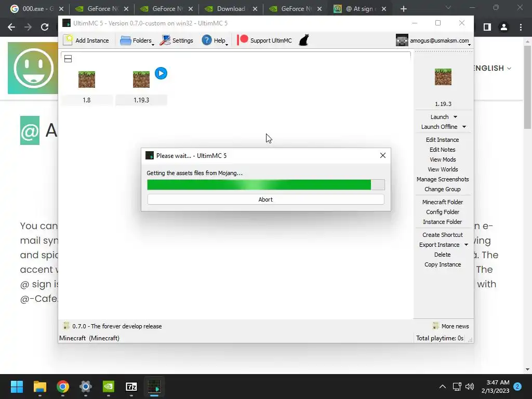The height and width of the screenshot is (399, 532).
Task: Close the Please wait dialog
Action: [383, 155]
